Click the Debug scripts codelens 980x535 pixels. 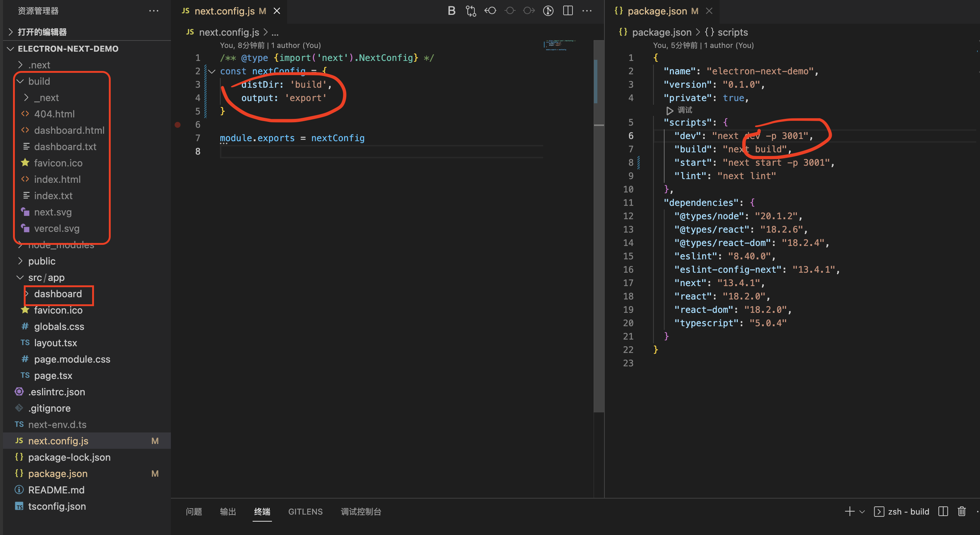(x=679, y=110)
